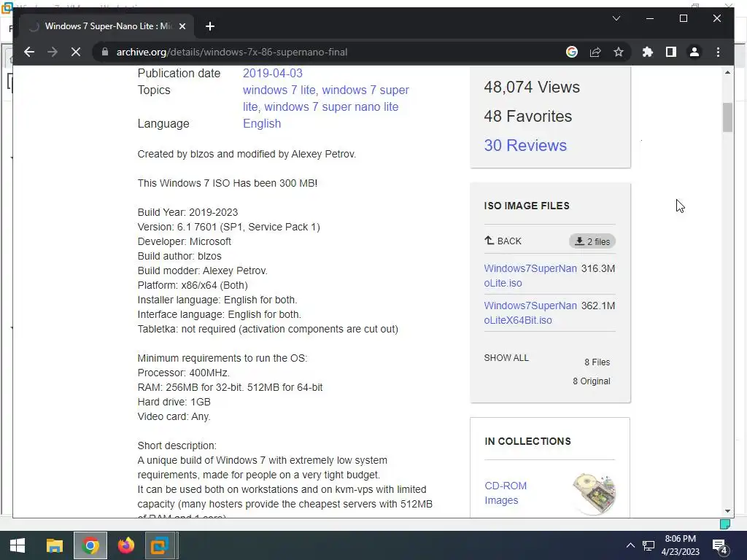
Task: Click BACK in the ISO image files panel
Action: 503,241
